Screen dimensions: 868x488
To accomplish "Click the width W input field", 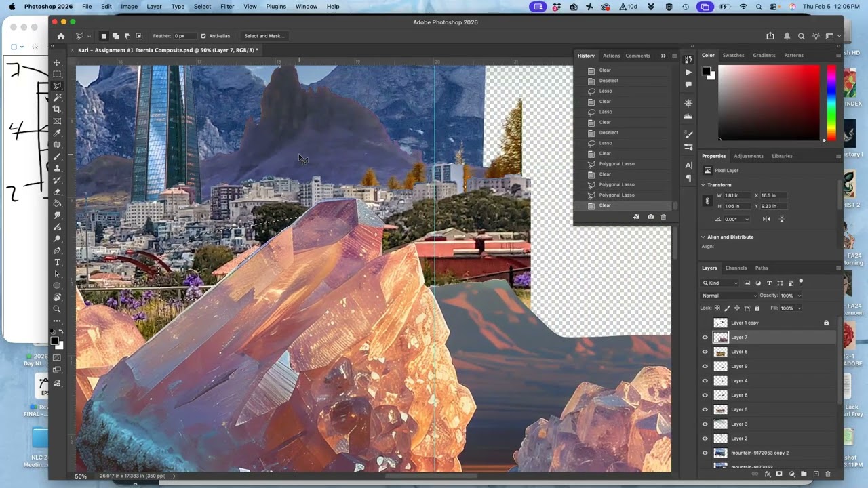I will 737,196.
